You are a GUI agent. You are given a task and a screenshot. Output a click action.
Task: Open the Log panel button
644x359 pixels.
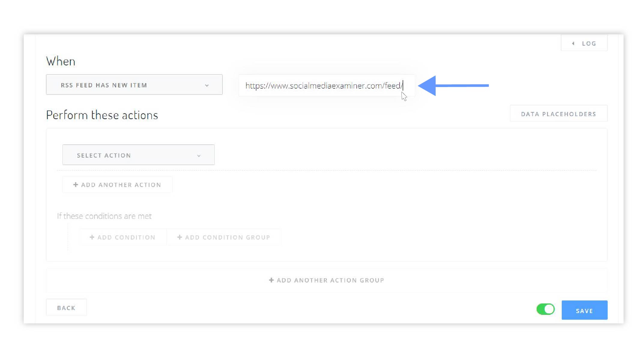(x=584, y=43)
